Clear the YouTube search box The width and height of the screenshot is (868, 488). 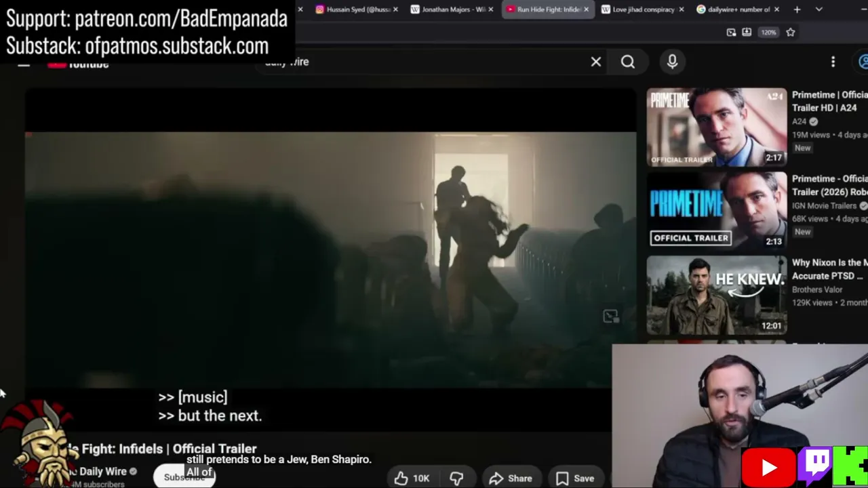(596, 62)
